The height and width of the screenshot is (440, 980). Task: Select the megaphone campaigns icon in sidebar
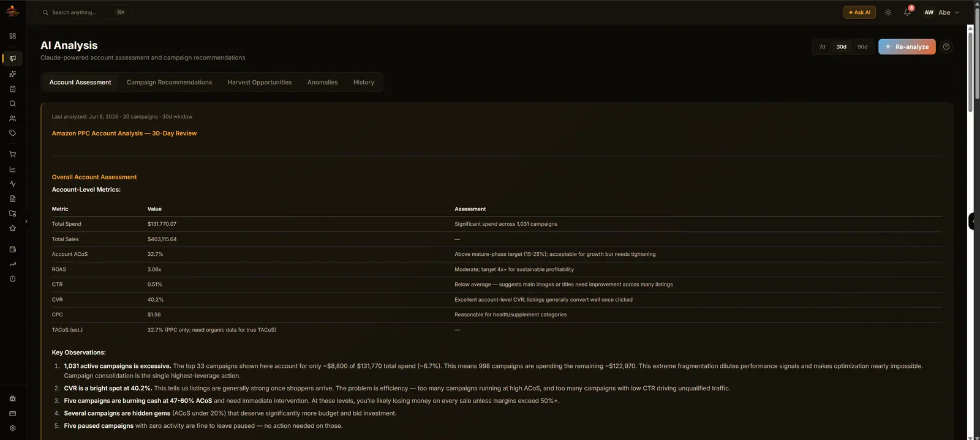click(12, 58)
